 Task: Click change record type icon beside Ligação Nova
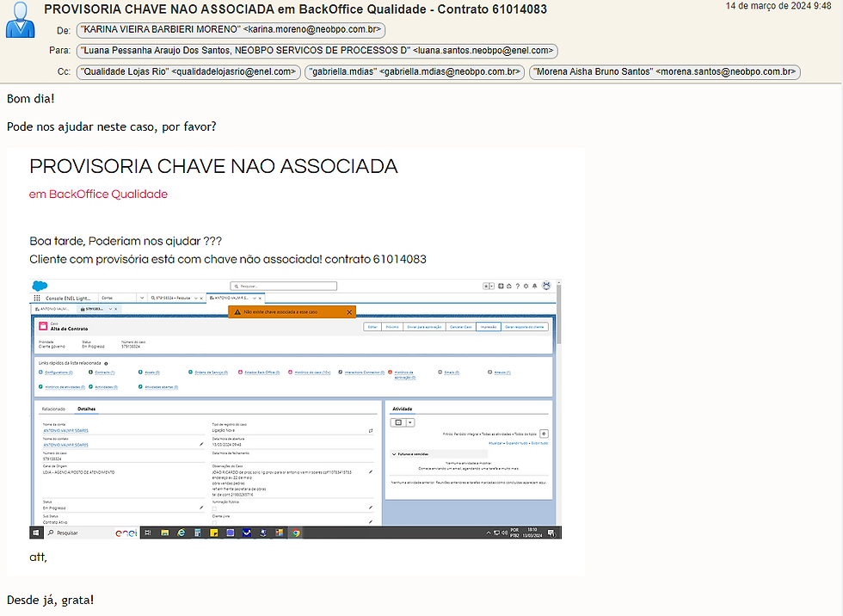[371, 430]
